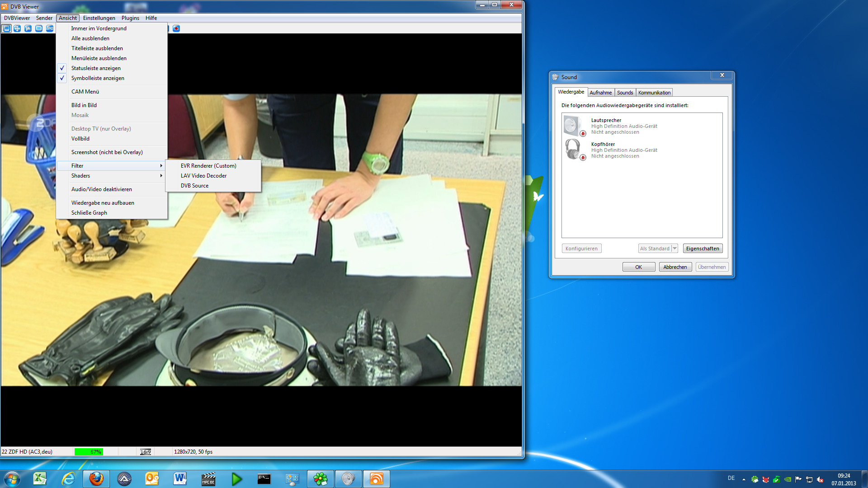The height and width of the screenshot is (488, 868).
Task: Click the NVIDIA tray icon
Action: pos(788,480)
